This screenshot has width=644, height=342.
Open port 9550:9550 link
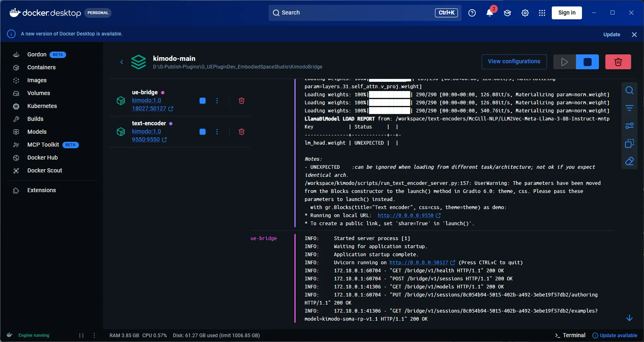(149, 139)
